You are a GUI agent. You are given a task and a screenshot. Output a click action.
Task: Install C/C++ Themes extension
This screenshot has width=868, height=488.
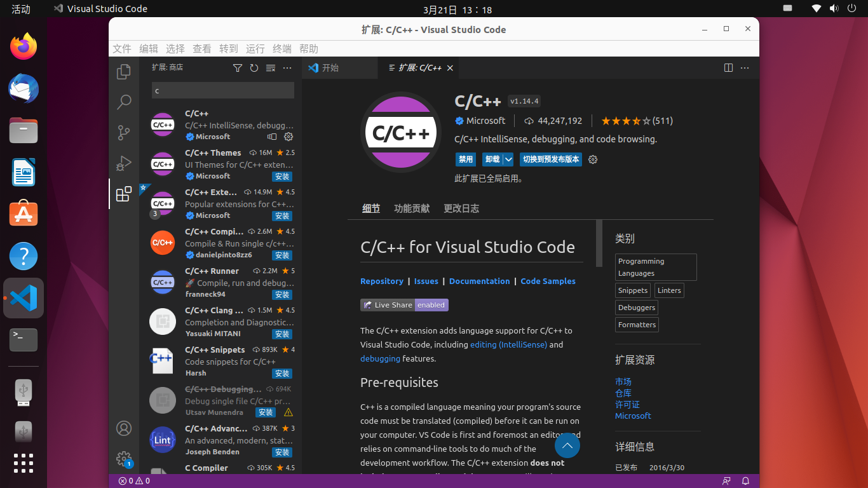click(x=282, y=177)
